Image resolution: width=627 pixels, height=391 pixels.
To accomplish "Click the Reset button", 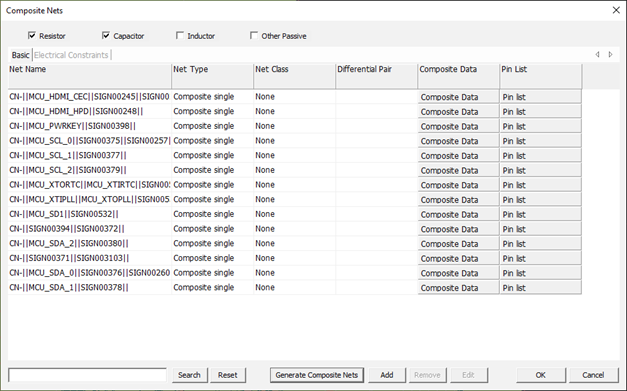I will click(x=228, y=375).
